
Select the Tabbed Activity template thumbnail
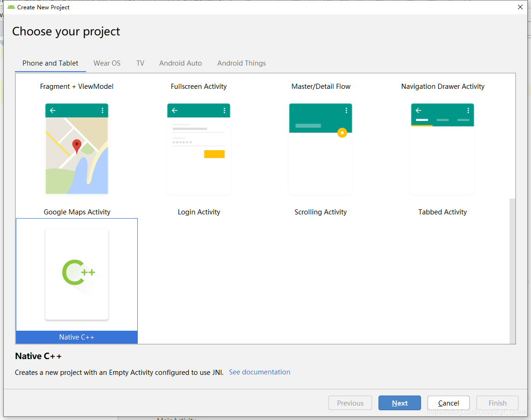[443, 149]
